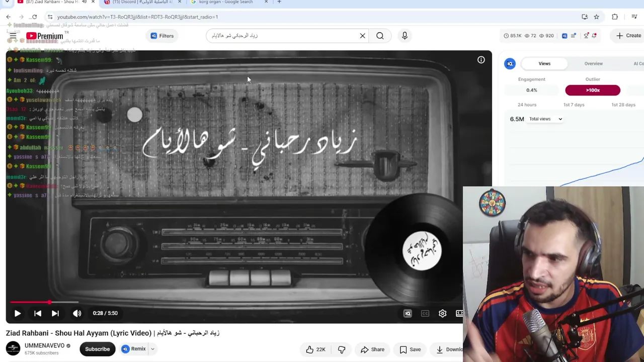
Task: View site information icon in address bar
Action: 50,17
